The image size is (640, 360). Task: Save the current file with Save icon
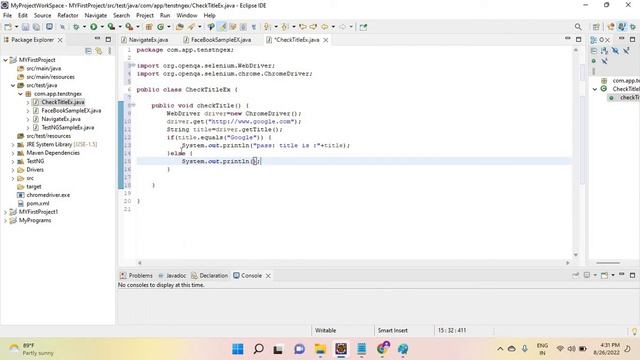pos(25,27)
